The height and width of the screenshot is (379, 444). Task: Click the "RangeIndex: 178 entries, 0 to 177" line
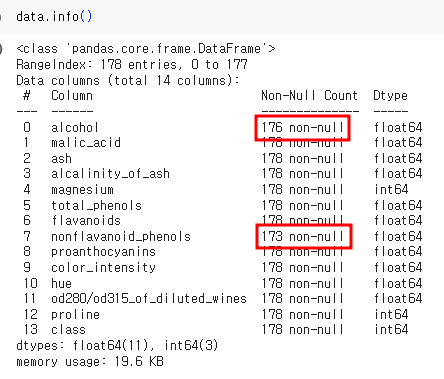132,64
